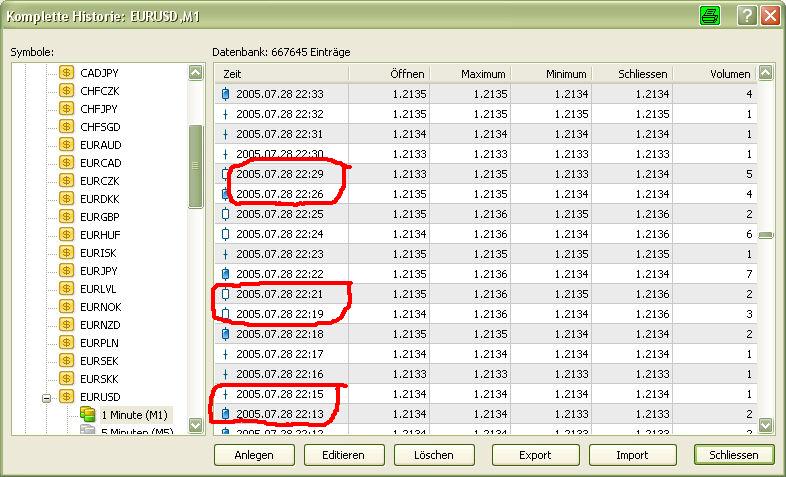Click scroll up arrow of data table
This screenshot has width=786, height=477.
765,73
